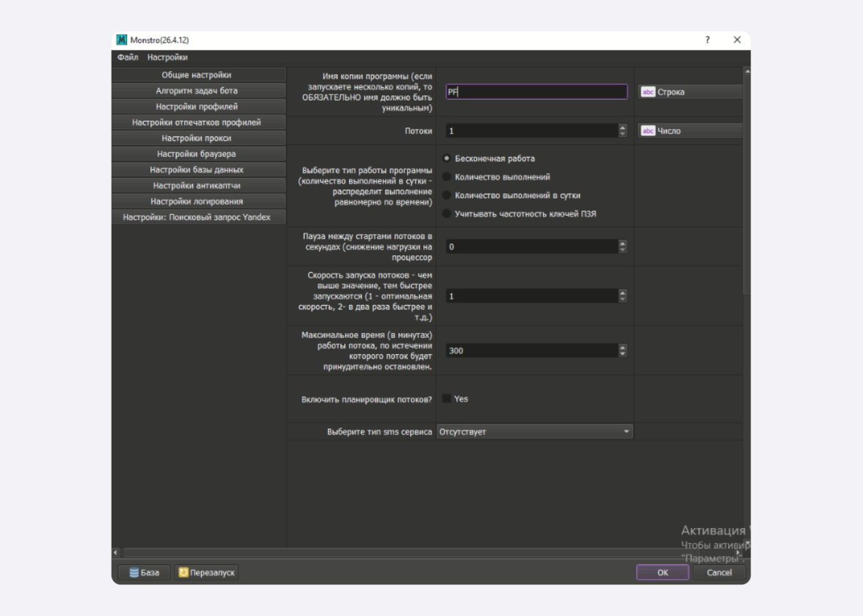Decrease maximum thread time value
This screenshot has width=863, height=616.
tap(622, 354)
